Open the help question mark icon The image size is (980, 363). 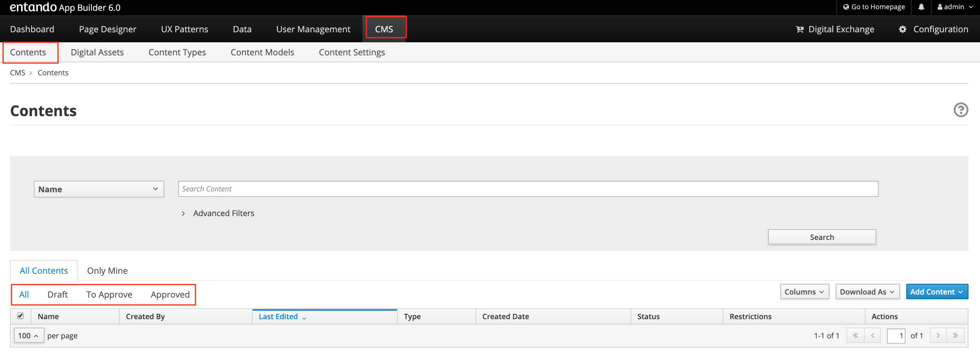tap(960, 110)
